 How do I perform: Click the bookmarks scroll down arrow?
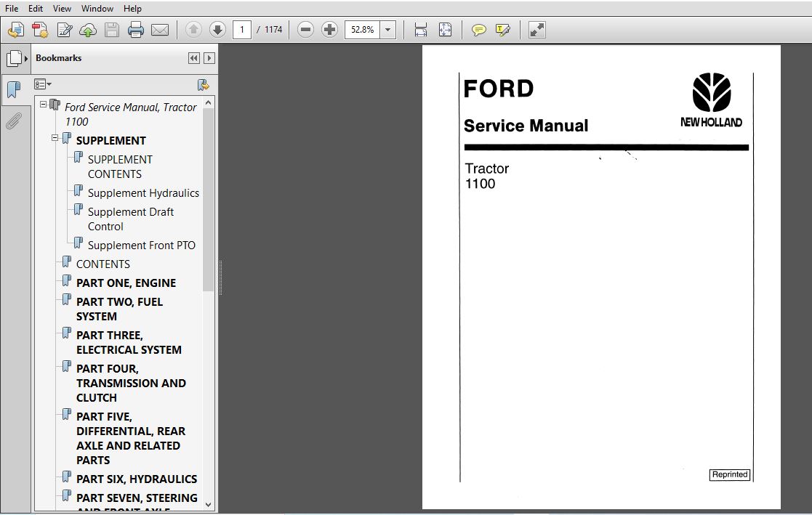pyautogui.click(x=208, y=505)
